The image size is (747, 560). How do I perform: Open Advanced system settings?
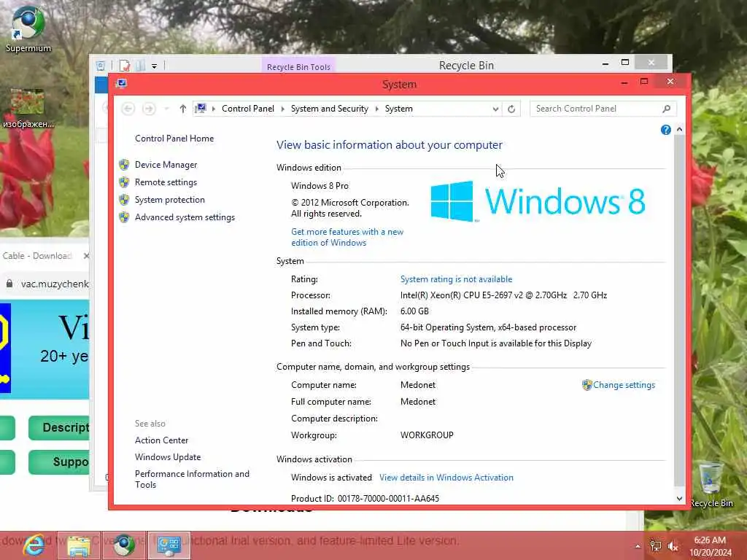(185, 217)
